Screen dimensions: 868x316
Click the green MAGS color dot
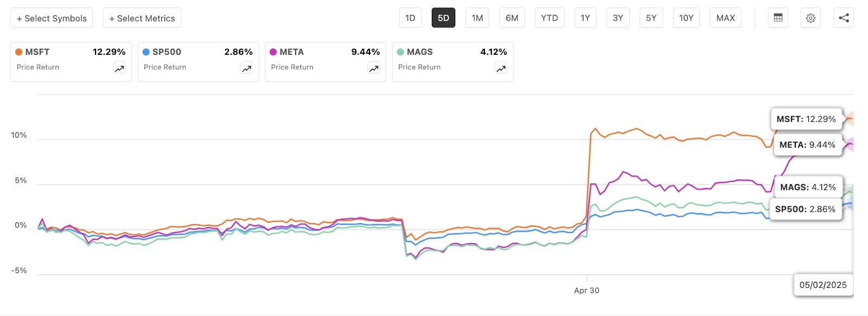400,52
